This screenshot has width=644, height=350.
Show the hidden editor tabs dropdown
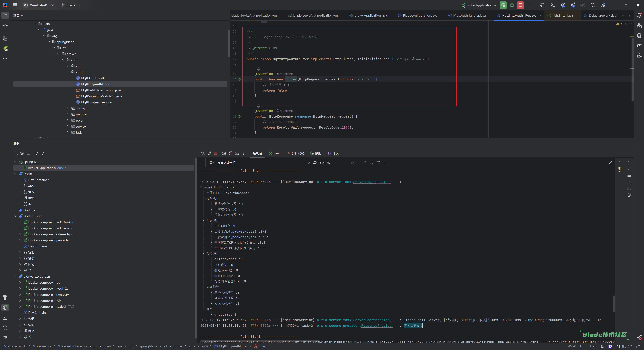click(623, 15)
